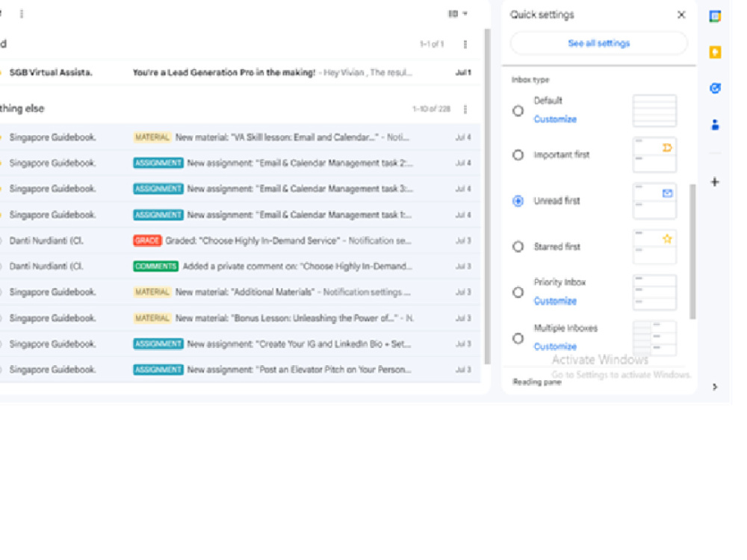Open email about VA Skill lesson material
Viewport: 747px width, 560px height.
(238, 137)
